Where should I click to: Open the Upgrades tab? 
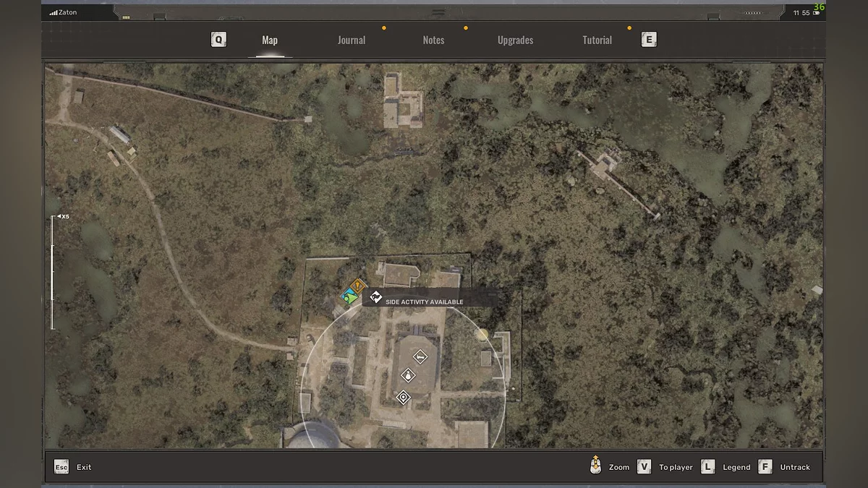tap(516, 40)
